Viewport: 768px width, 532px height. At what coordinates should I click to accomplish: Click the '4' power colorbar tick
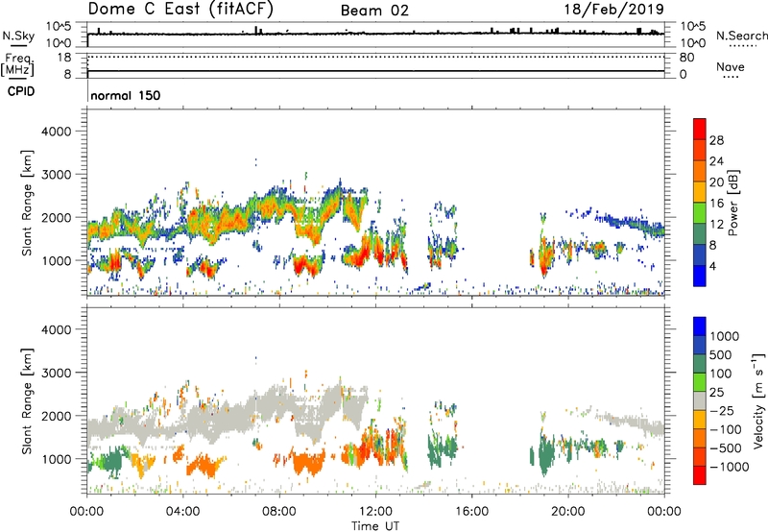[x=712, y=266]
